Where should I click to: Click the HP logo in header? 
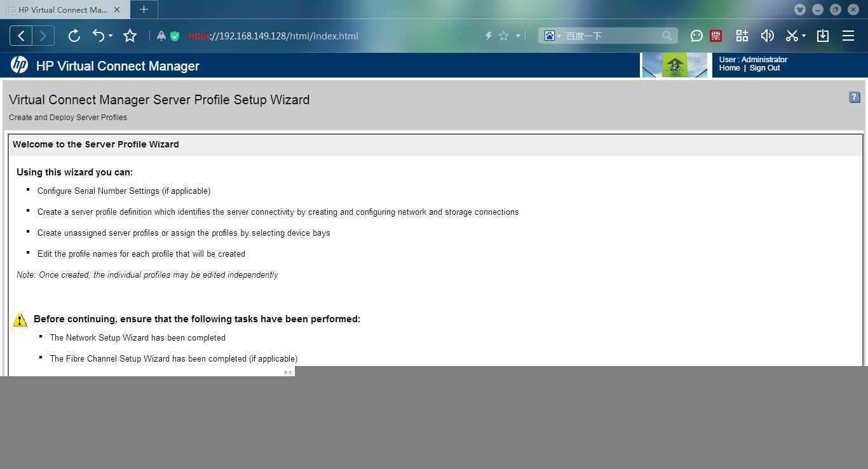tap(19, 65)
